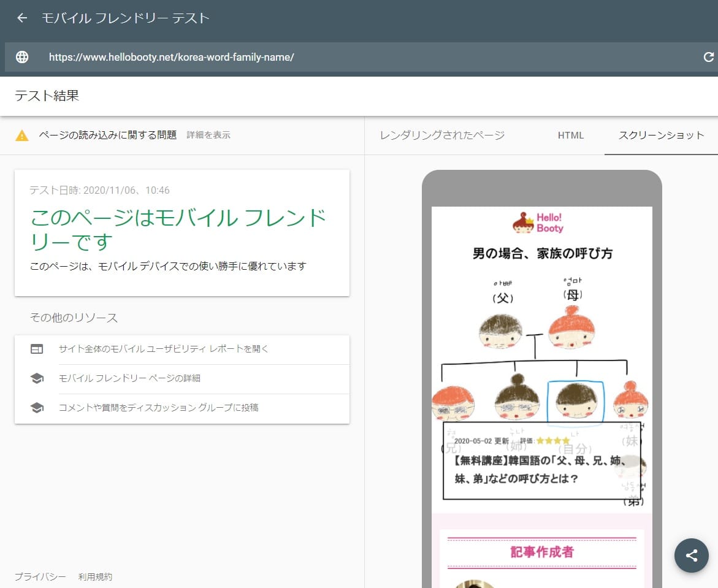Image resolution: width=718 pixels, height=588 pixels.
Task: Click graduation cap icon for discussion group
Action: point(37,408)
